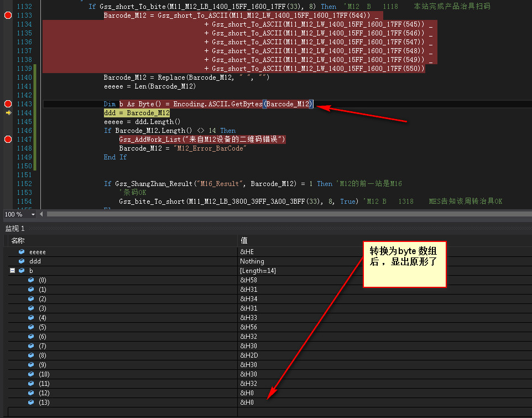Select the ddd variable icon in watch
Image resolution: width=532 pixels, height=418 pixels.
coord(22,261)
